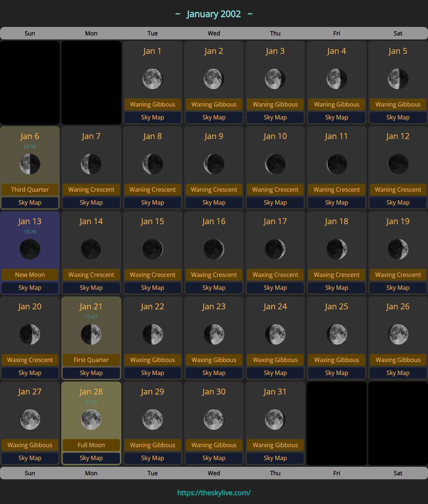This screenshot has width=428, height=504.
Task: Click the New Moon phase label
Action: tap(30, 275)
